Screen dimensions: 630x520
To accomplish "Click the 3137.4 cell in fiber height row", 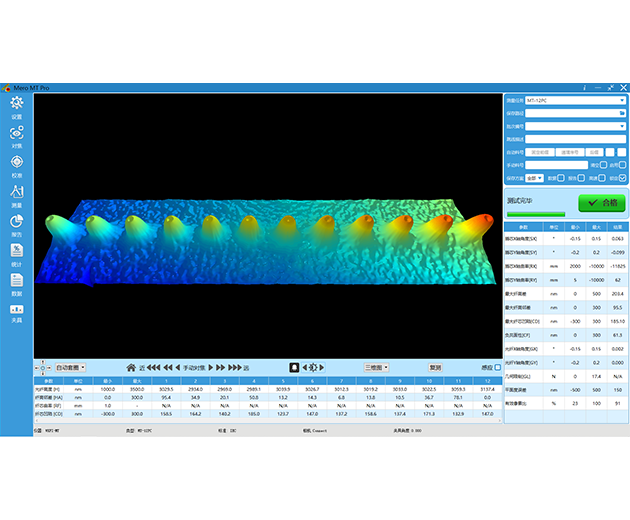I will (x=487, y=389).
